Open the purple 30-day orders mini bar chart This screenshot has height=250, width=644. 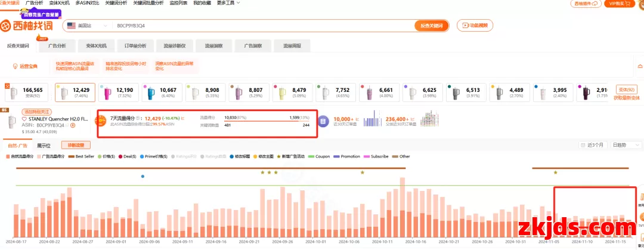click(x=373, y=118)
